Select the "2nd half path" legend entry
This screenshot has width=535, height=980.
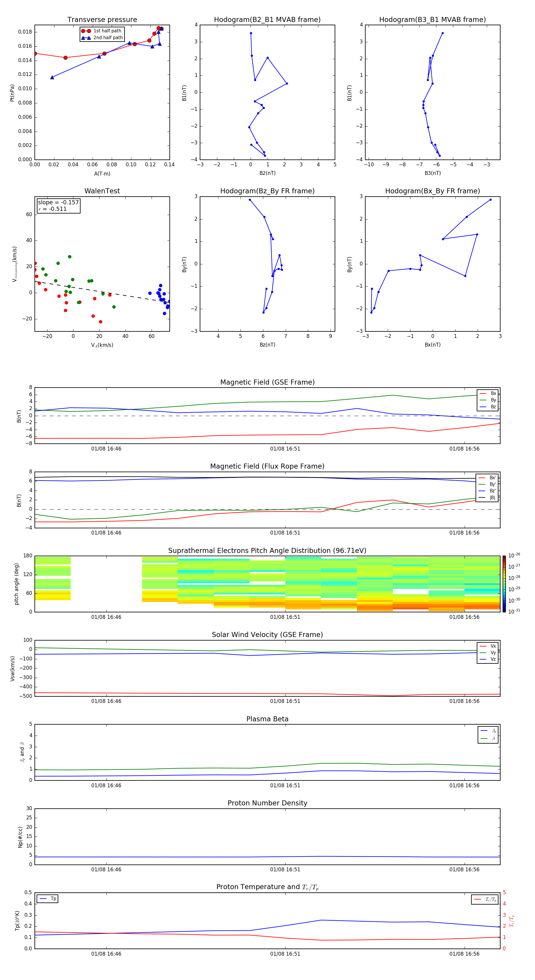click(x=102, y=38)
